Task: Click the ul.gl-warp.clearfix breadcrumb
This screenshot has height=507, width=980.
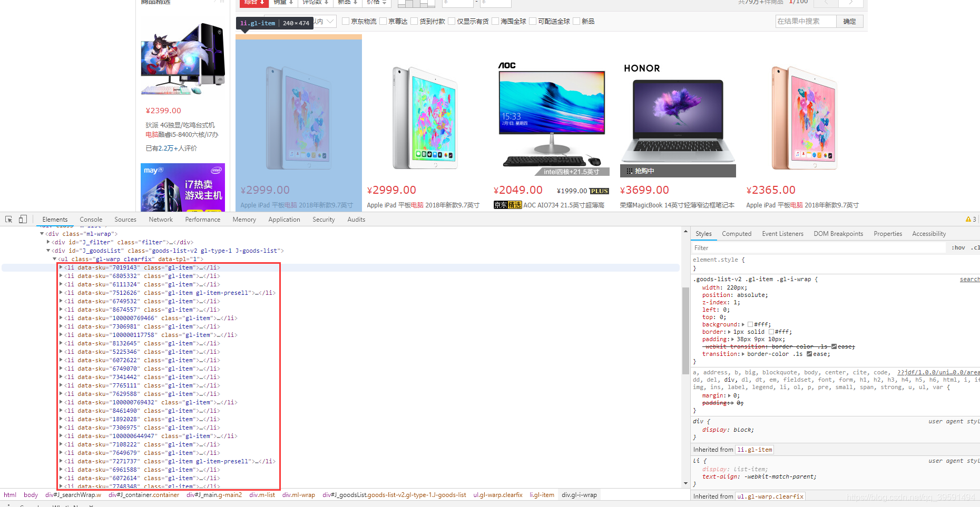Action: [x=498, y=495]
